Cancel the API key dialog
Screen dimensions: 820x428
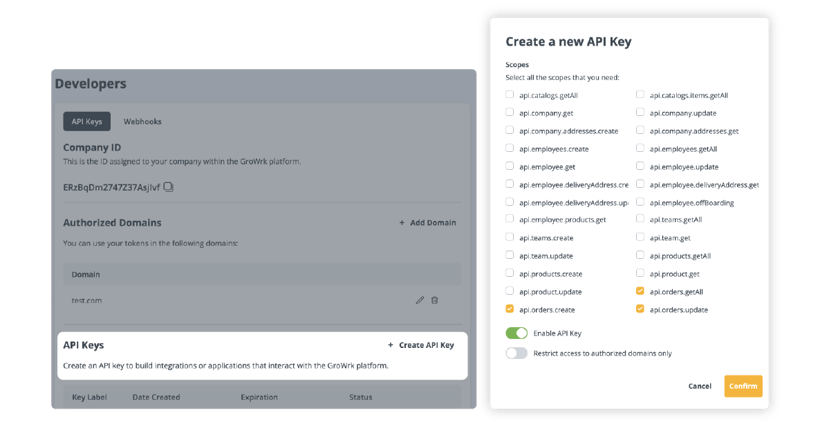tap(700, 386)
